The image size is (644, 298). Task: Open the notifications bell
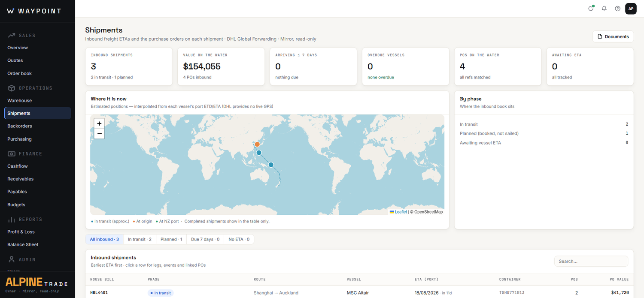[604, 9]
